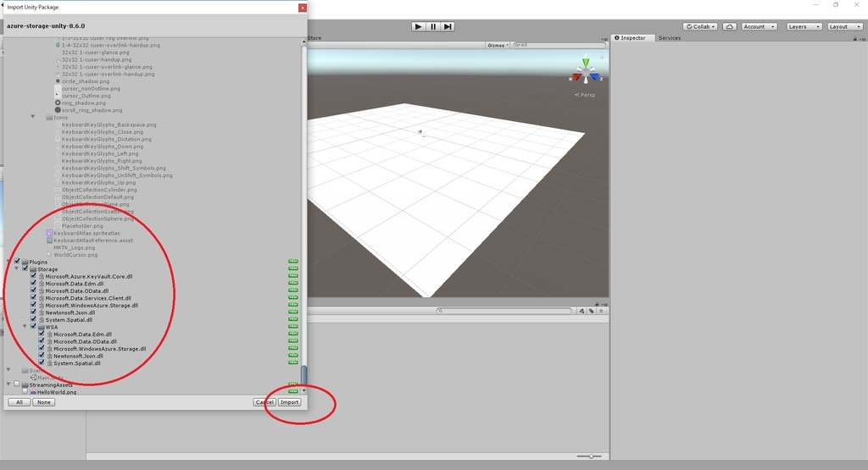Click the import list vertical scrollbar thumb
This screenshot has height=470, width=868.
(304, 374)
